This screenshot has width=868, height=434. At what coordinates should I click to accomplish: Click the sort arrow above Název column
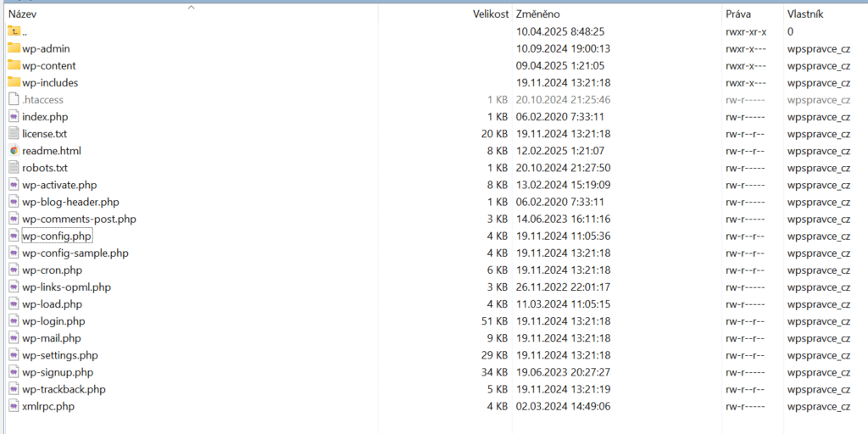pos(191,7)
